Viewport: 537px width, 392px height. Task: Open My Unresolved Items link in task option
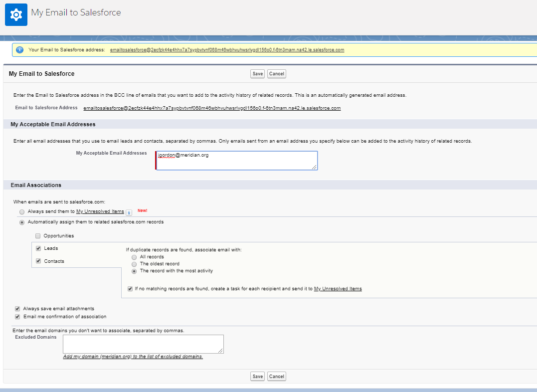(x=338, y=289)
